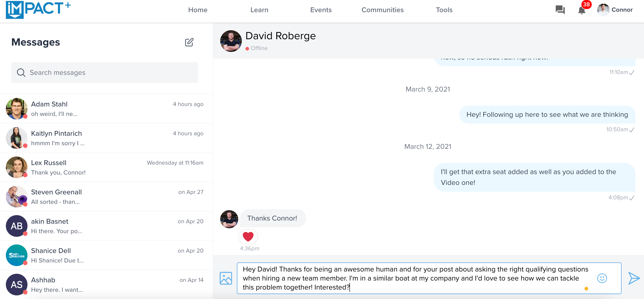Viewport: 644px width, 299px height.
Task: Click the David Roberge name heading
Action: [281, 36]
